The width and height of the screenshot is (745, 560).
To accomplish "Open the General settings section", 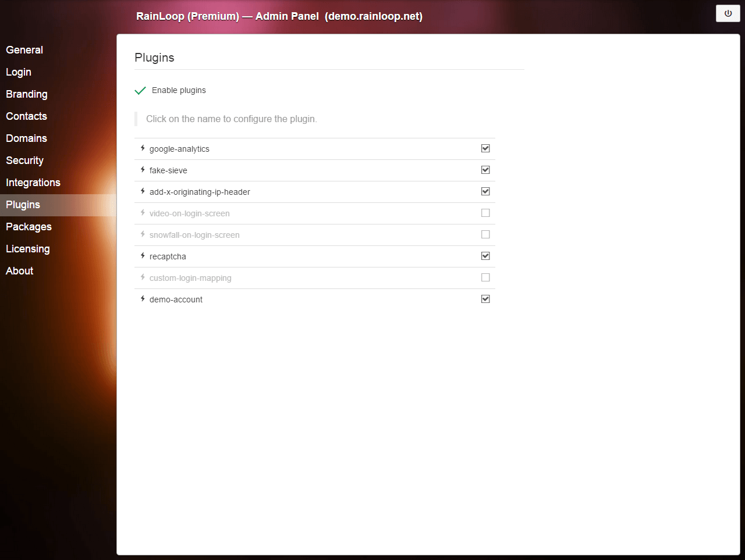I will tap(24, 50).
